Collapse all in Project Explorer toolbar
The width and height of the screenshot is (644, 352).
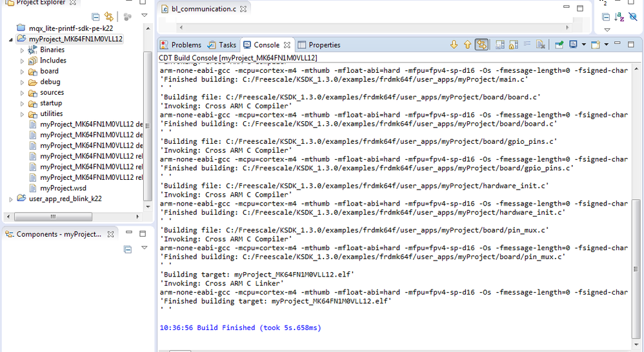click(96, 17)
